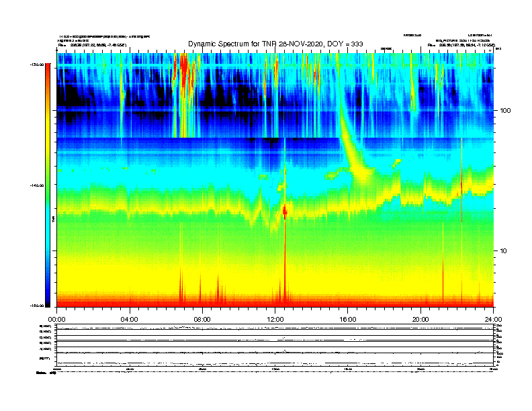532x411 pixels.
Task: Click the -150.00 color scale label
Action: click(37, 306)
